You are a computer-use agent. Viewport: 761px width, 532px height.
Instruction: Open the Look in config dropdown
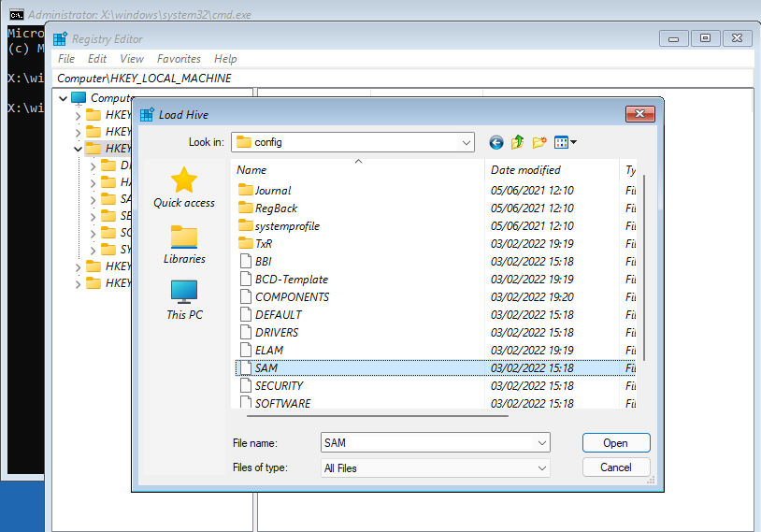coord(466,142)
